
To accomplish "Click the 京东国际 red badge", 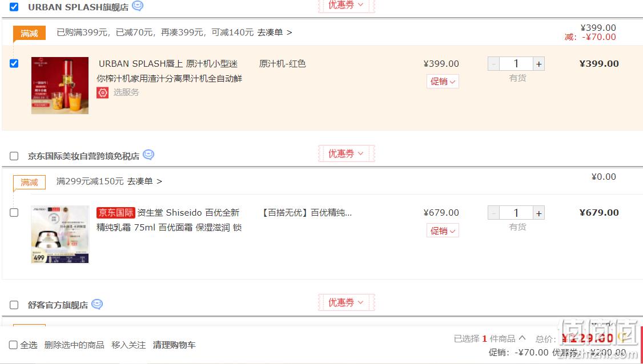I will [x=116, y=213].
